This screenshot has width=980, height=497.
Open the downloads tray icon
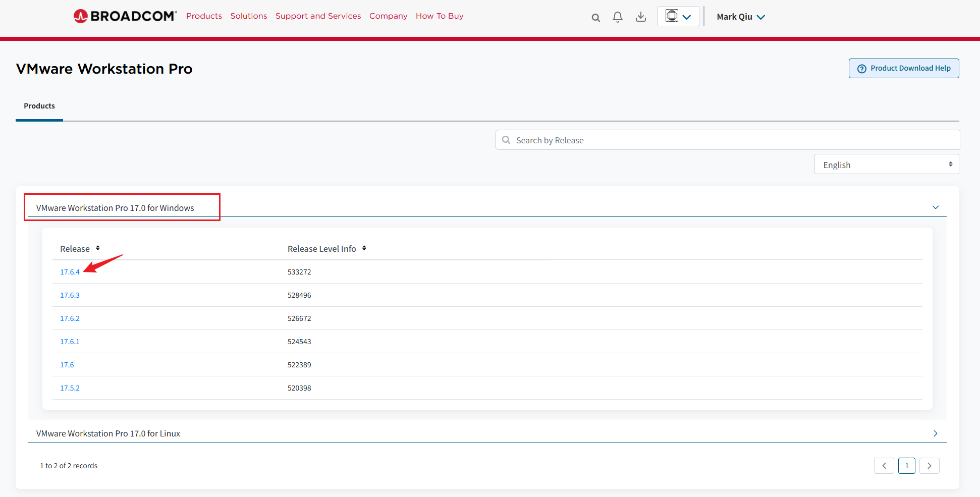coord(641,17)
